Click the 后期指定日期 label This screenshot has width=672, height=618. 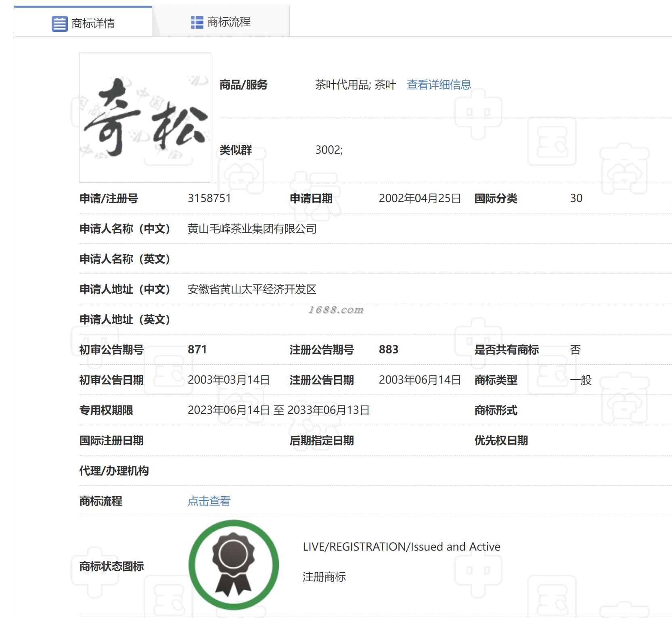point(322,441)
